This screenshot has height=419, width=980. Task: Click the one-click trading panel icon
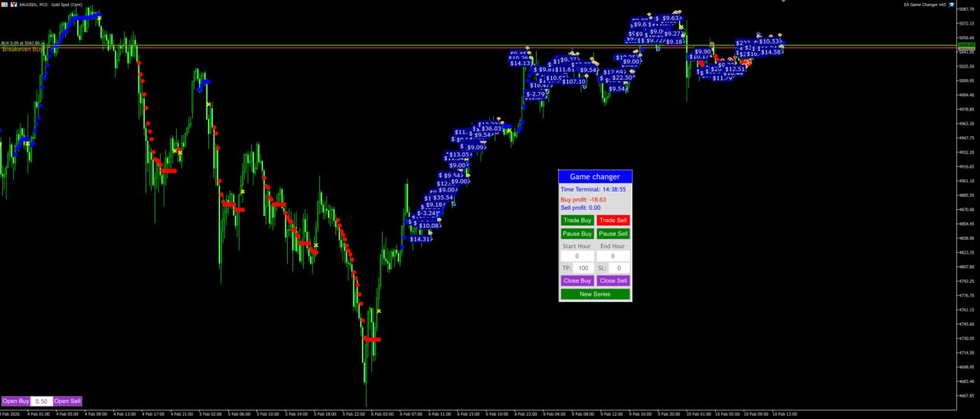4,5
